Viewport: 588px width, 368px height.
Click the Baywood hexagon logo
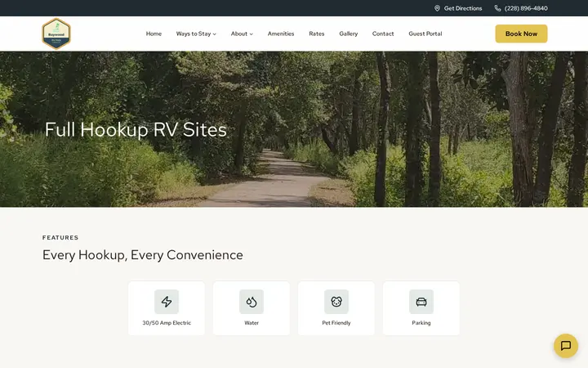coord(56,34)
